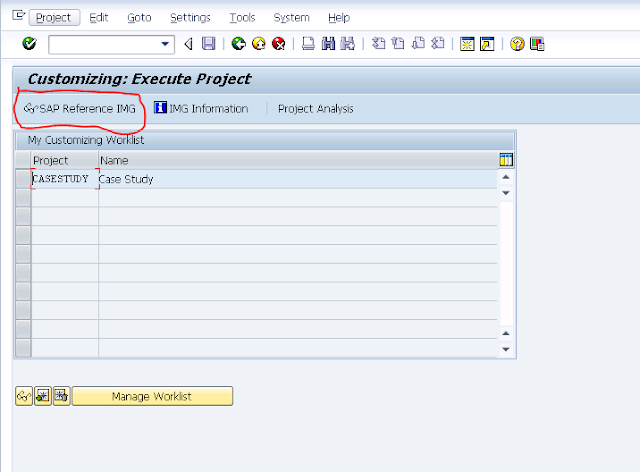
Task: Collapse command field with triangle icon
Action: coord(188,44)
